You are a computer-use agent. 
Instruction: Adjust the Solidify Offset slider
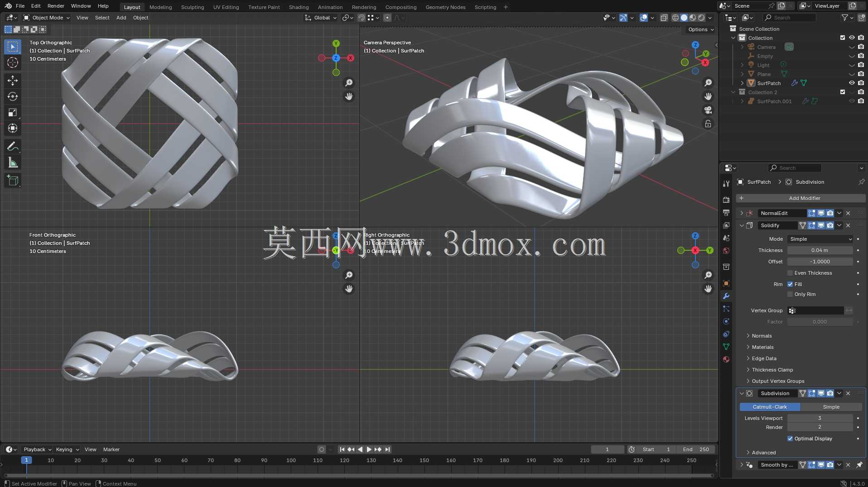[x=820, y=262]
